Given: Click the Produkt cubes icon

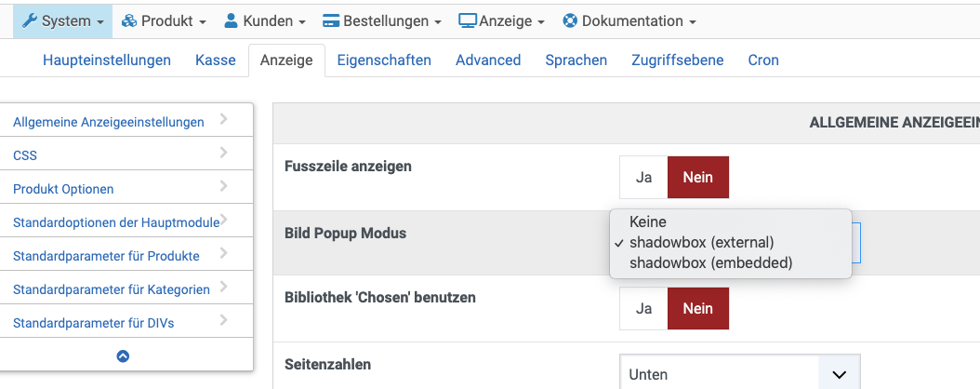Looking at the screenshot, I should (x=129, y=20).
